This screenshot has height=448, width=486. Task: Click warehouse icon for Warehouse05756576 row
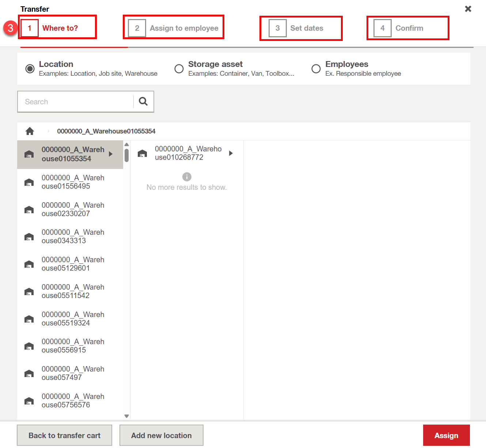pos(29,401)
